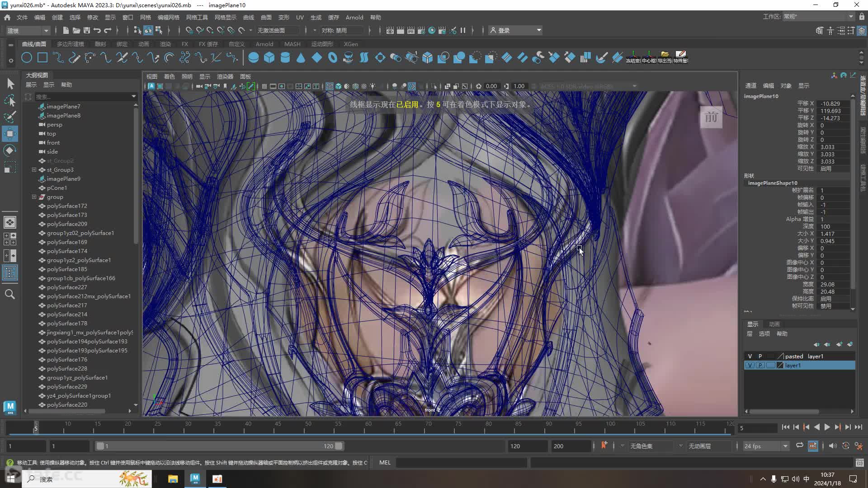
Task: Switch to the XGen shelf tab
Action: coord(351,44)
